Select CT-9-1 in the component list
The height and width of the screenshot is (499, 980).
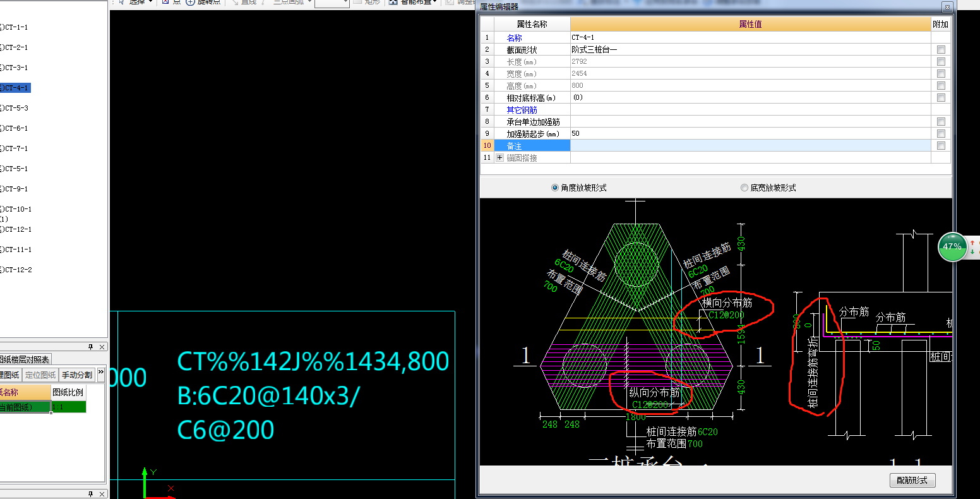pos(15,189)
